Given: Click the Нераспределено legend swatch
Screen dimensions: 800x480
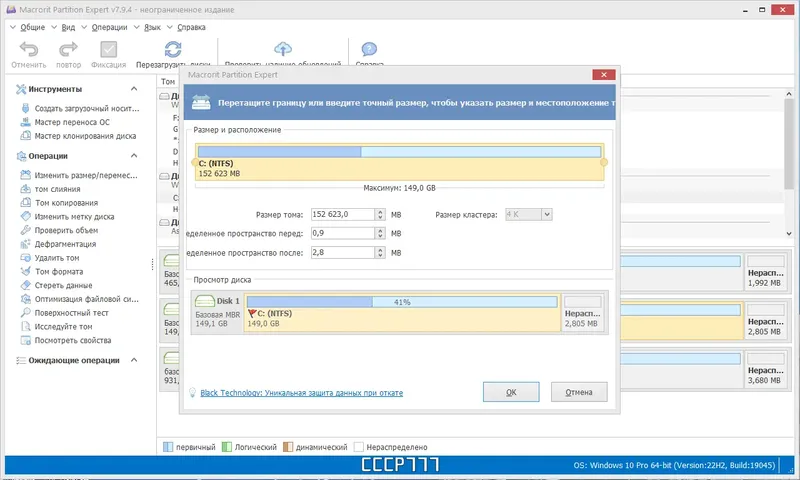Looking at the screenshot, I should coord(359,447).
